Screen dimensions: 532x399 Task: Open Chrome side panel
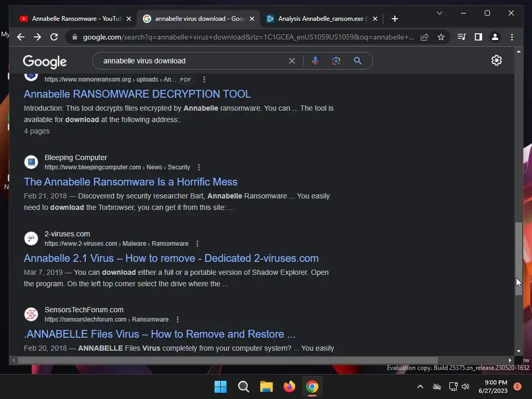tap(478, 37)
